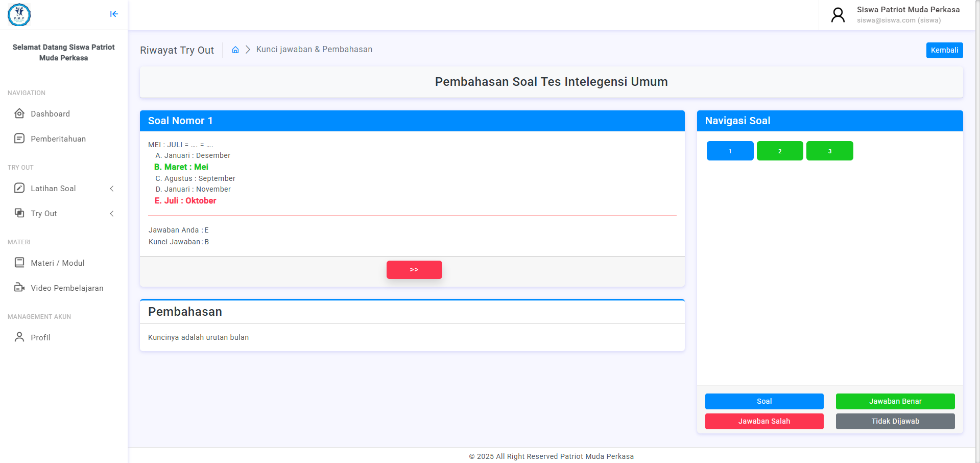Select wrong answer 'E. Juli : Oktober'
This screenshot has height=463, width=980.
pos(185,201)
